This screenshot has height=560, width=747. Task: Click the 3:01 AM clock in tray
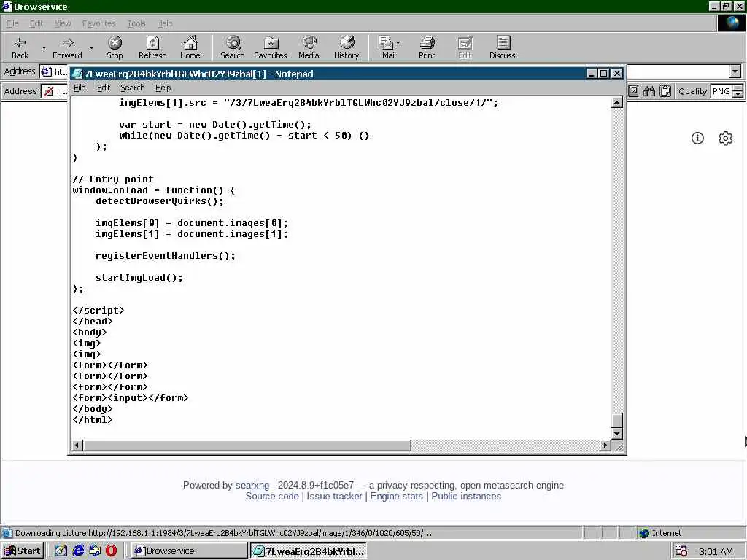(716, 551)
